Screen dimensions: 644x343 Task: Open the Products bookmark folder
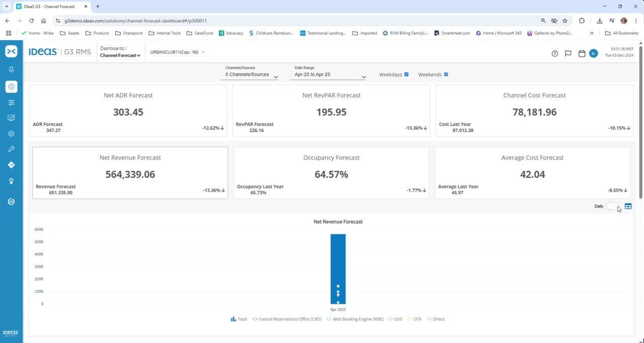click(x=97, y=33)
